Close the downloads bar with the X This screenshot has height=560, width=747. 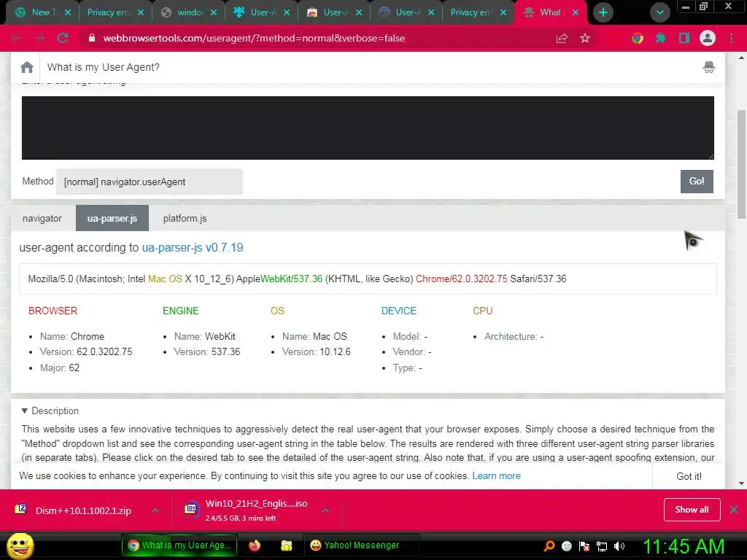click(x=734, y=510)
